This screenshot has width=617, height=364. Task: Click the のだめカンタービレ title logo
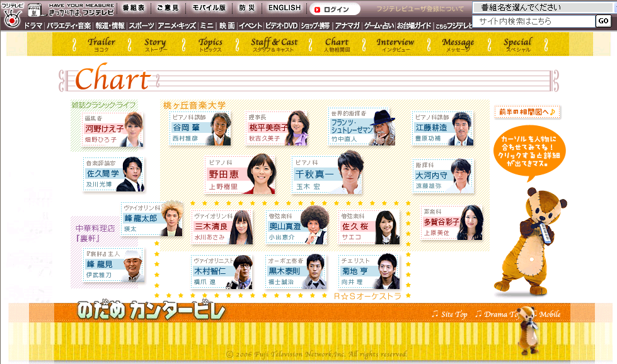point(151,310)
